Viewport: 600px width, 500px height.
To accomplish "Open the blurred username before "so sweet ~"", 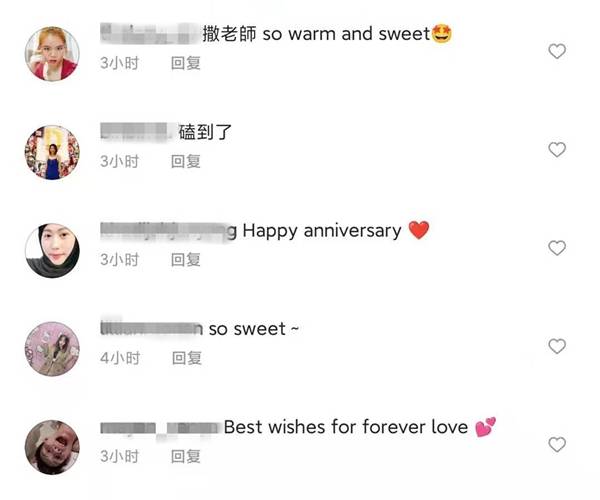I will (x=151, y=327).
